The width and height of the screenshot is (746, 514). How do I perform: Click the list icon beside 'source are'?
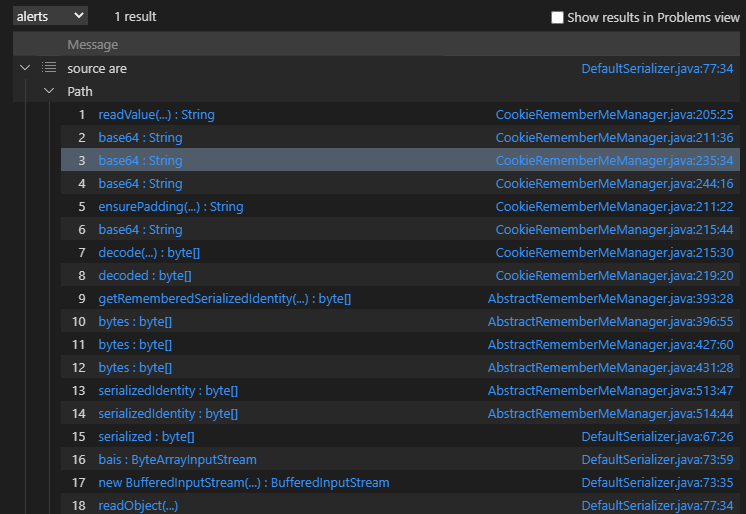49,68
